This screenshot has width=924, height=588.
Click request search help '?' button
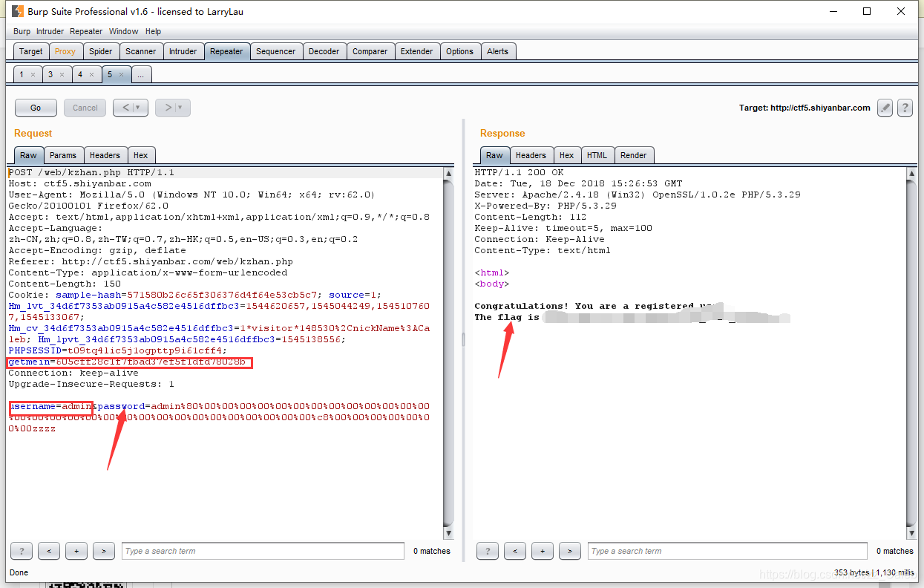click(x=22, y=551)
